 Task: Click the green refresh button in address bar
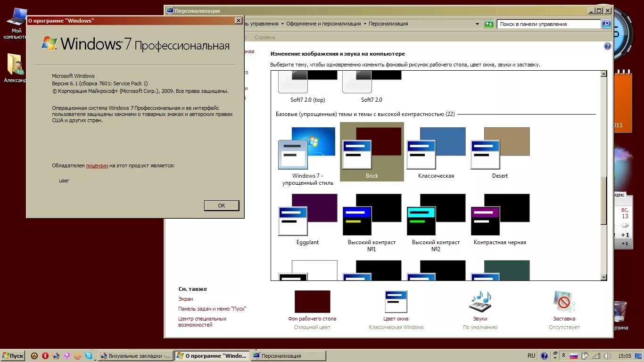click(x=489, y=24)
